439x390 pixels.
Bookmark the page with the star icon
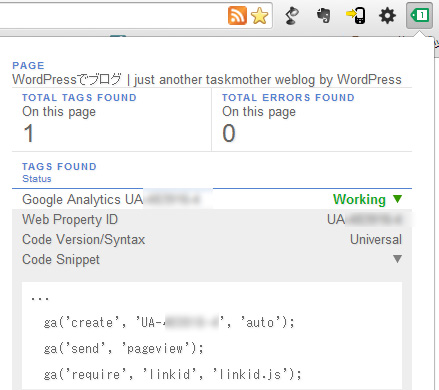tap(259, 16)
